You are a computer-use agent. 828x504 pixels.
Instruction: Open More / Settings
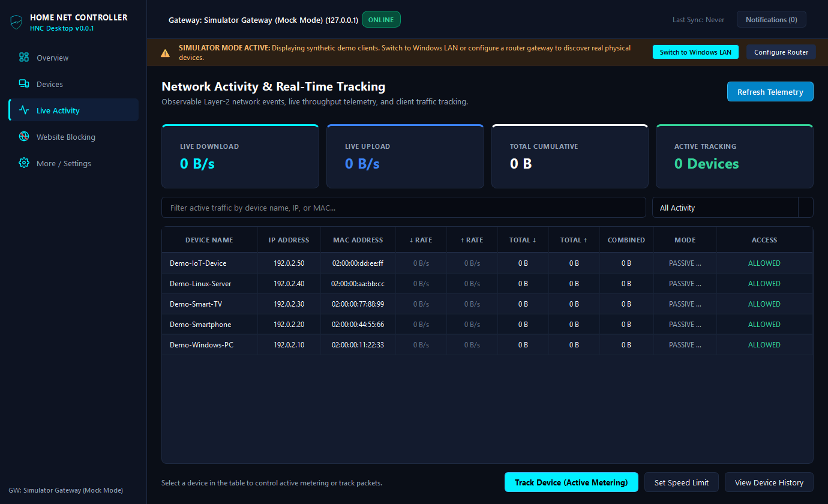74,163
